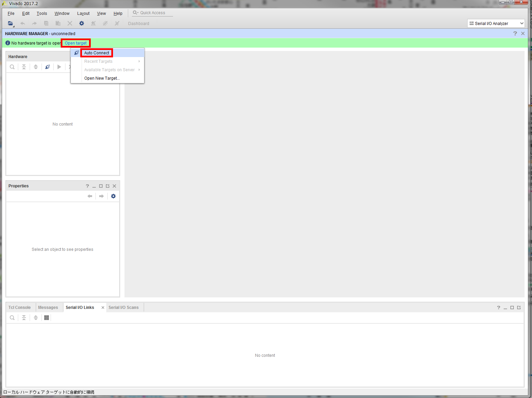Click the Open Project folder icon in toolbar

click(x=10, y=24)
